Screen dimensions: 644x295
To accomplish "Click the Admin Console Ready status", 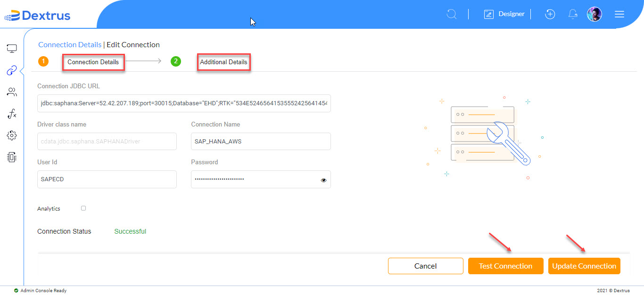I will (43, 291).
